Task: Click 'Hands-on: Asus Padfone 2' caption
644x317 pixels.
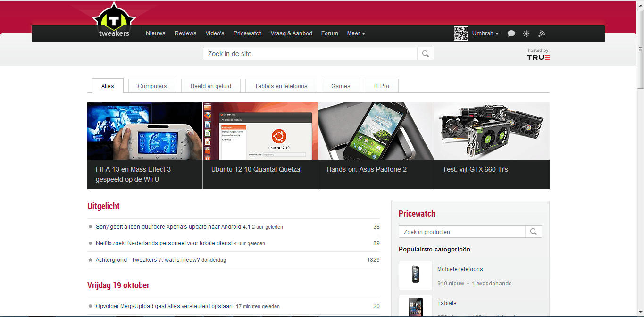Action: tap(367, 169)
